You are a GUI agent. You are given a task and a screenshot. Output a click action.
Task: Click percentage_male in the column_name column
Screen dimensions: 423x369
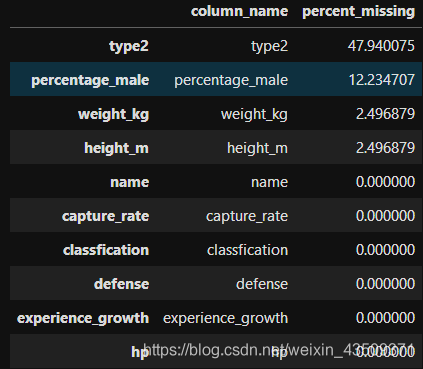pos(231,80)
